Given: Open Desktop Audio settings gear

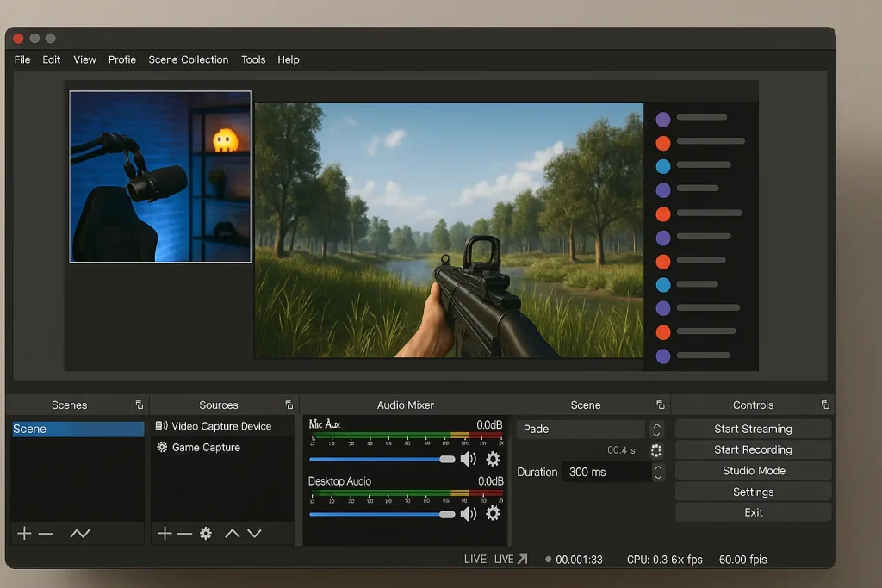Looking at the screenshot, I should point(493,514).
